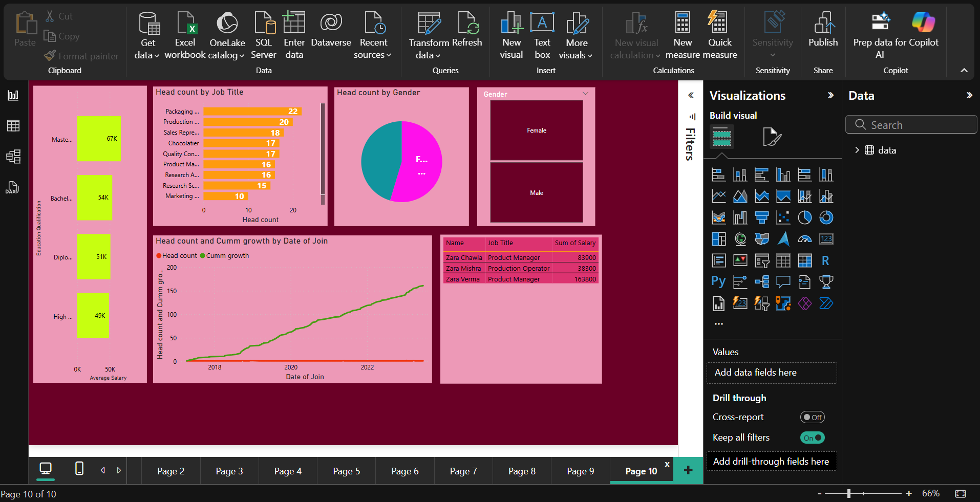Choose the Python visual icon
This screenshot has height=502, width=980.
click(x=718, y=282)
